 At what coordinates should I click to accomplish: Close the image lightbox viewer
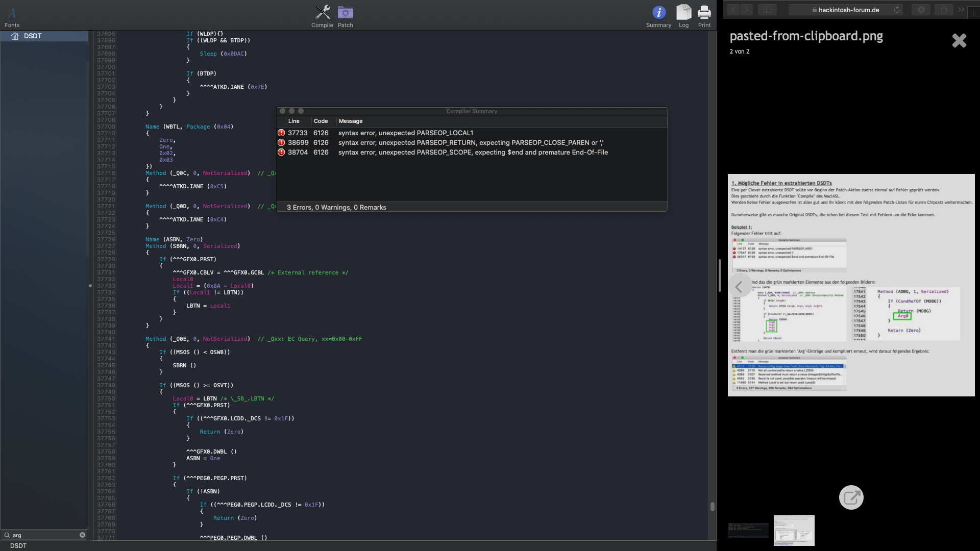coord(959,40)
